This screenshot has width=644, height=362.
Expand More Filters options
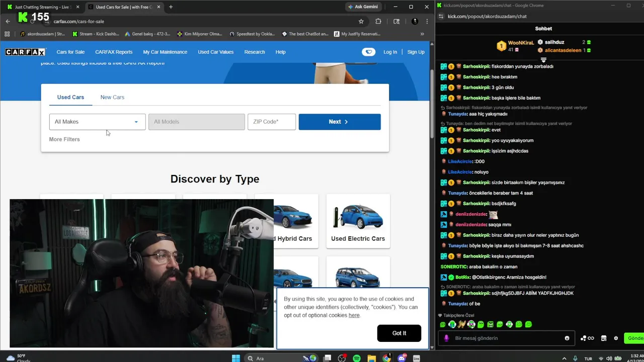tap(64, 139)
